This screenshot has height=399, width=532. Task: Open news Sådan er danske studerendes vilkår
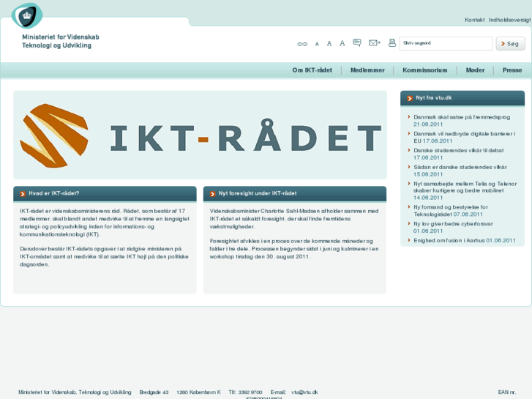coord(460,167)
